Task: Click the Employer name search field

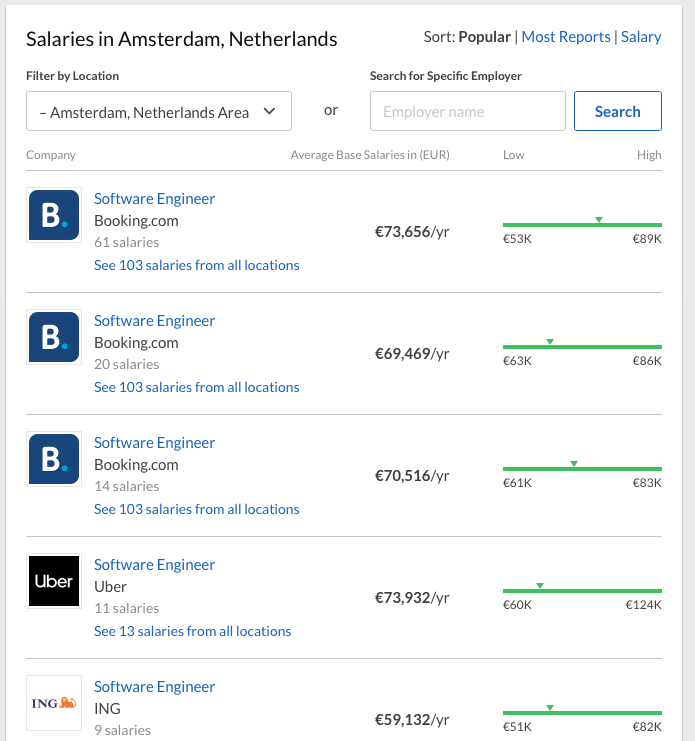Action: point(467,112)
